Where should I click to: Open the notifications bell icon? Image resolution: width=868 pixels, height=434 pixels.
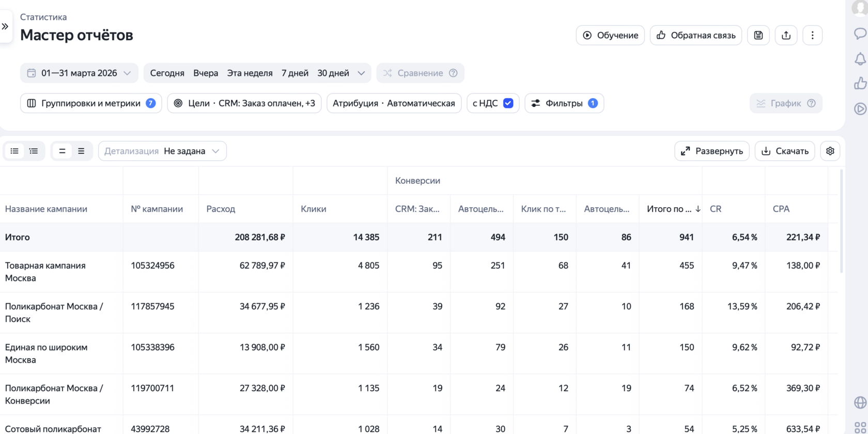(860, 59)
